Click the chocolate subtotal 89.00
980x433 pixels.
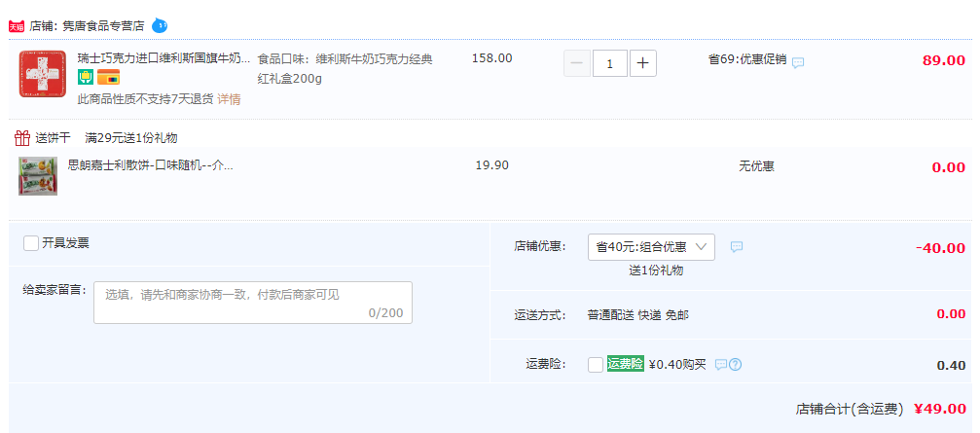point(944,60)
